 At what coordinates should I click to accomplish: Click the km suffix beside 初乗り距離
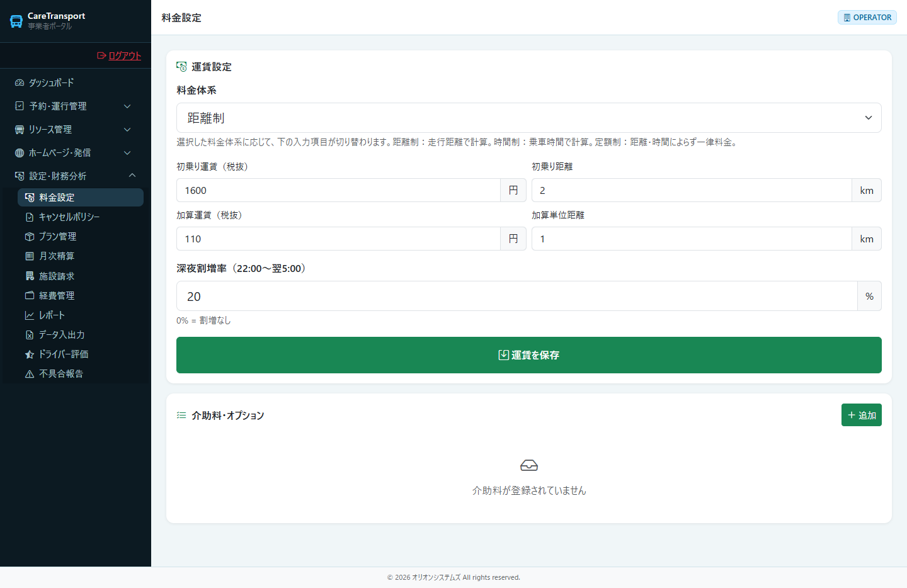point(867,190)
